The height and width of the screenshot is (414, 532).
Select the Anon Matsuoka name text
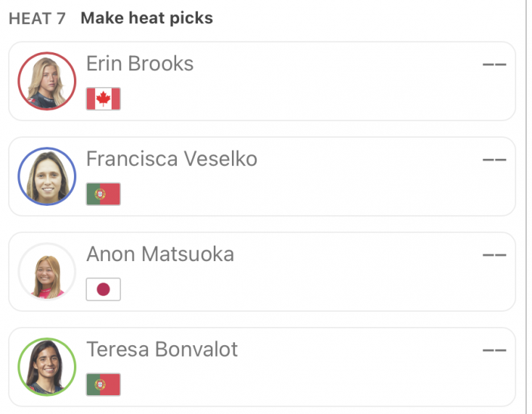160,254
